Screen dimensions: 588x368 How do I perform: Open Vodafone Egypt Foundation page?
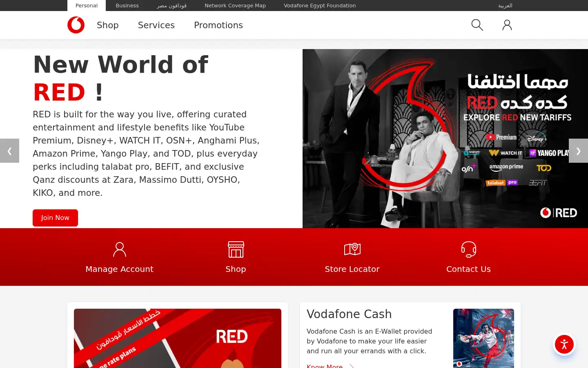point(320,5)
